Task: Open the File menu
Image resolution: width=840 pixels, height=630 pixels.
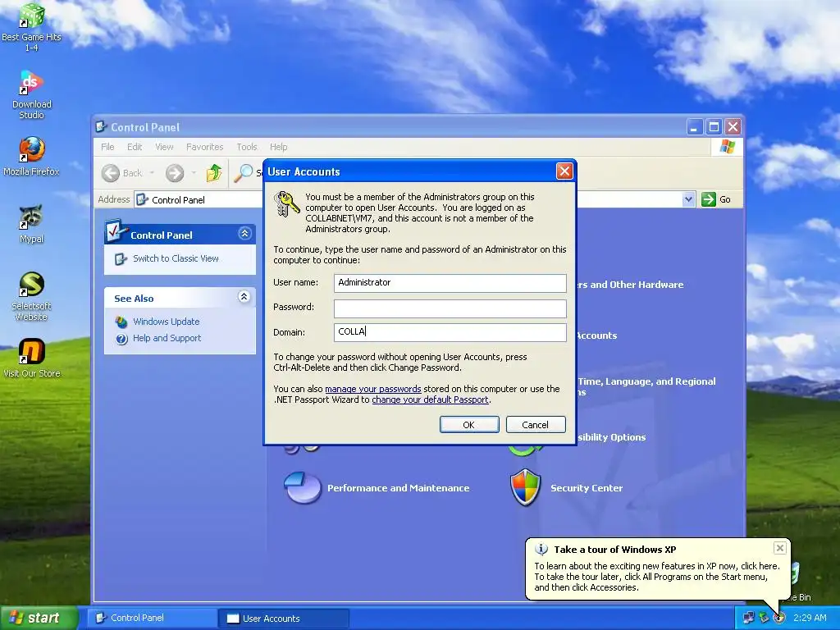Action: [x=107, y=147]
